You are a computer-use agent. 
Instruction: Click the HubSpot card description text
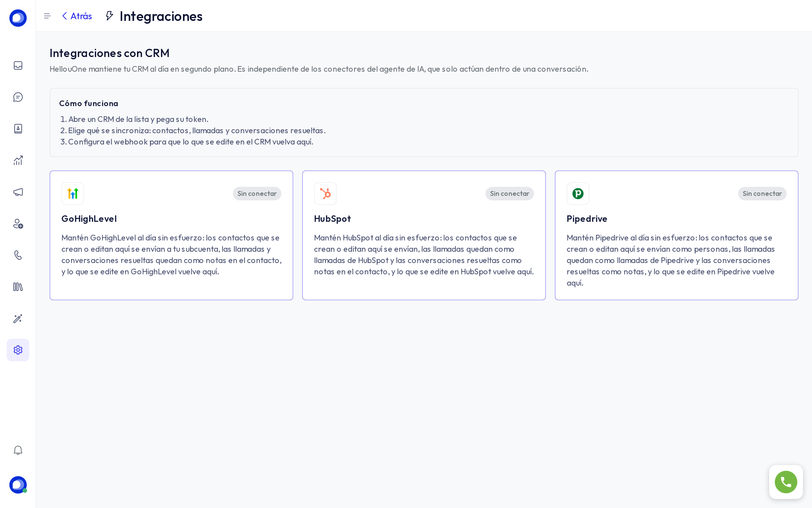(424, 255)
